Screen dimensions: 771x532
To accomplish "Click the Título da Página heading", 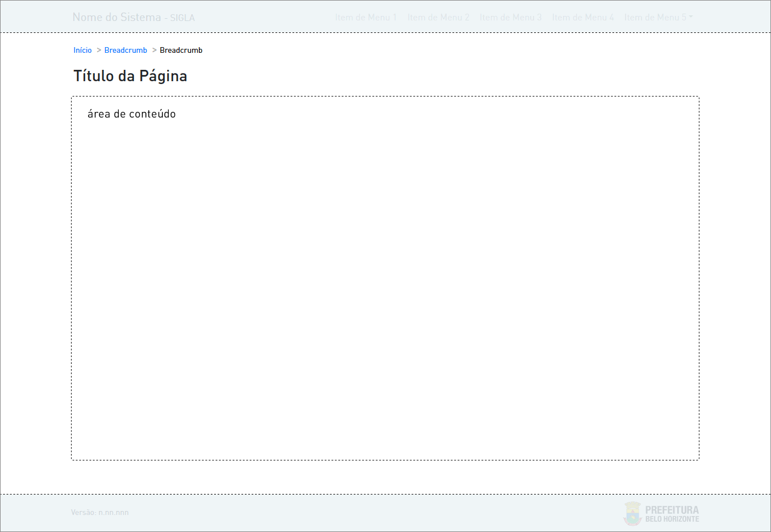I will pyautogui.click(x=130, y=76).
